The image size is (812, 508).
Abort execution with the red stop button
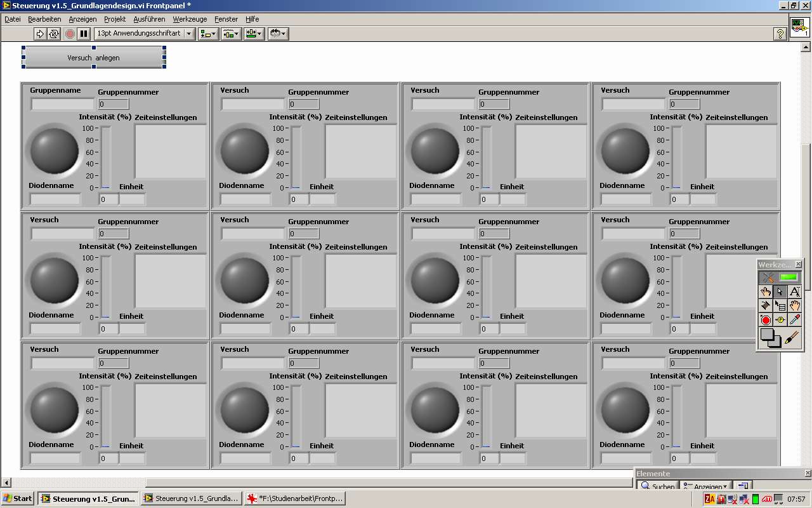(x=70, y=34)
